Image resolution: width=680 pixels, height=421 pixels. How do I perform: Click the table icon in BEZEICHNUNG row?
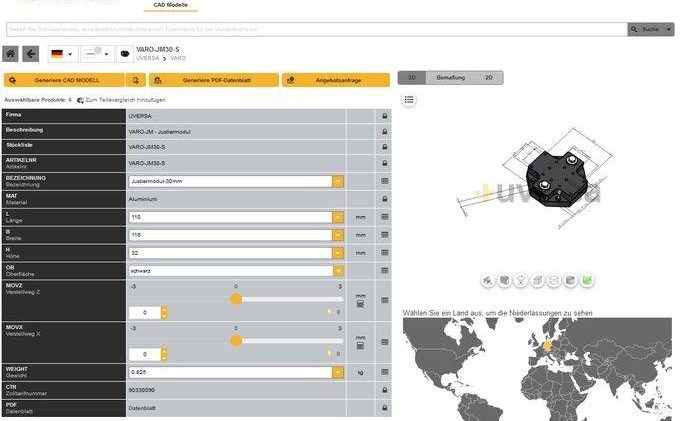pos(385,181)
